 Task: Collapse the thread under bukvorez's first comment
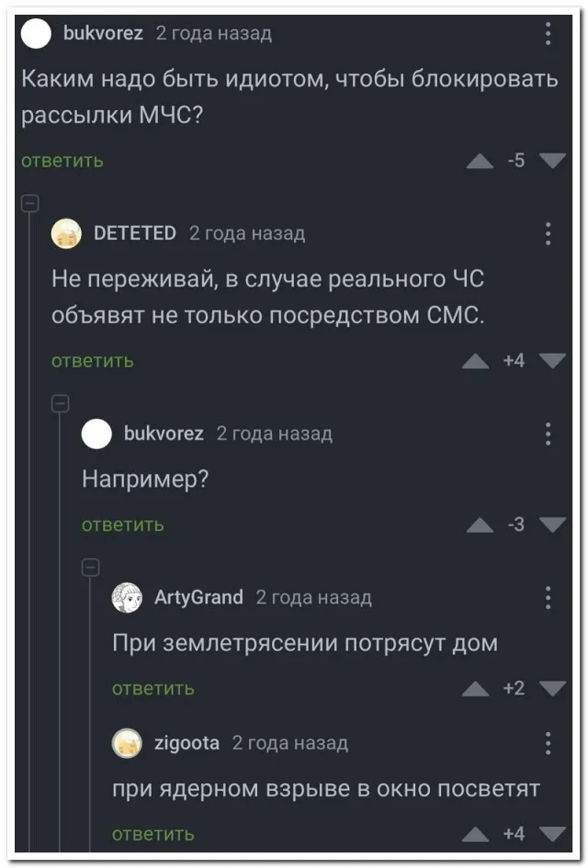point(28,200)
